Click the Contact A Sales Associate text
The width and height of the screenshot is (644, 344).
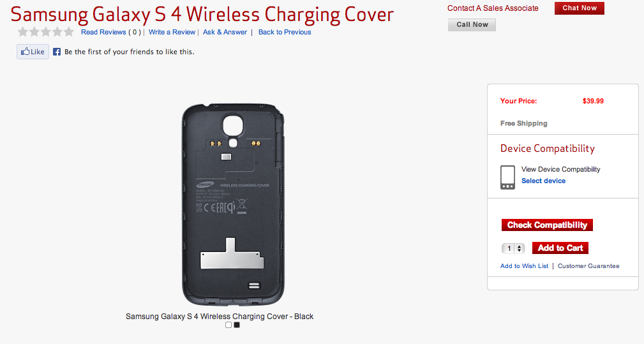pyautogui.click(x=493, y=8)
